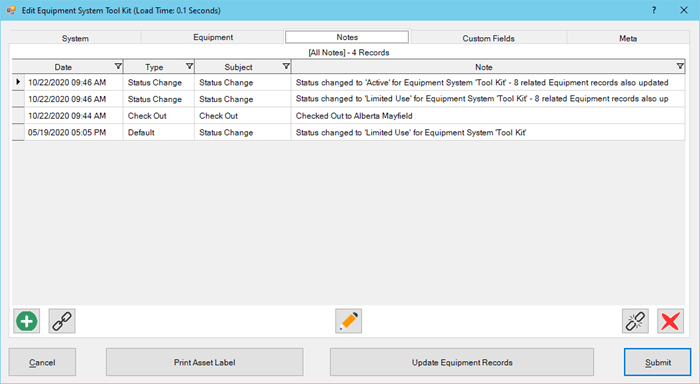This screenshot has height=384, width=700.
Task: Click note text in the 05/19/2020 row
Action: coord(488,132)
